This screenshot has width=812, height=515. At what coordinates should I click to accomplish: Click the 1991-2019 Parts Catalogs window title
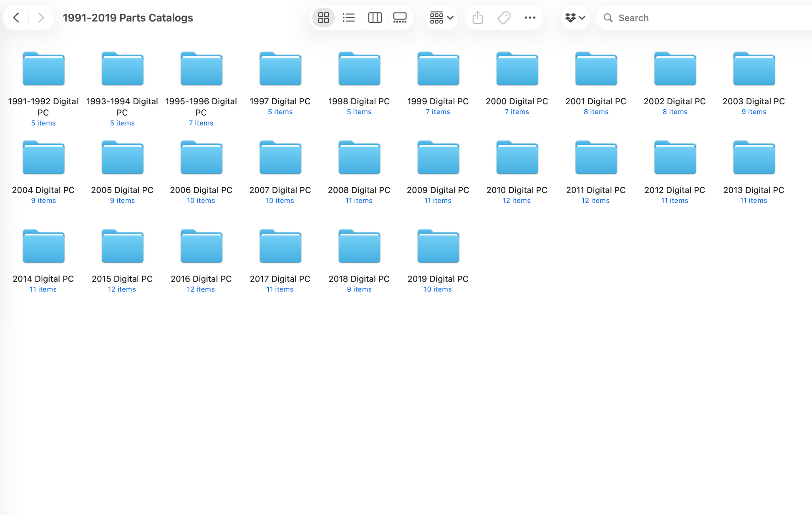128,18
